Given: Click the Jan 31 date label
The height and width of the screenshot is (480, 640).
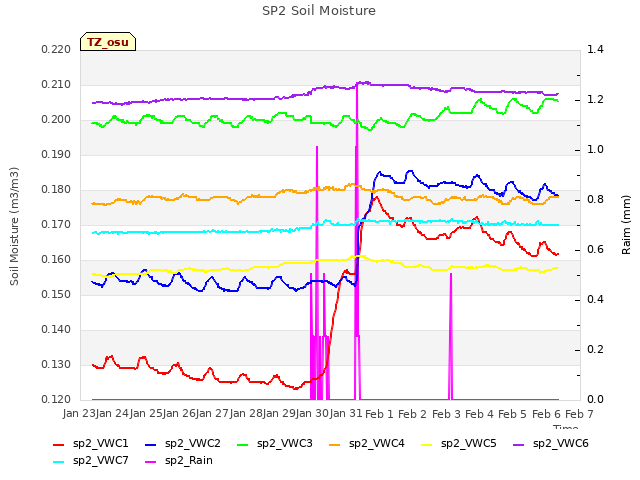Looking at the screenshot, I should (x=346, y=414).
